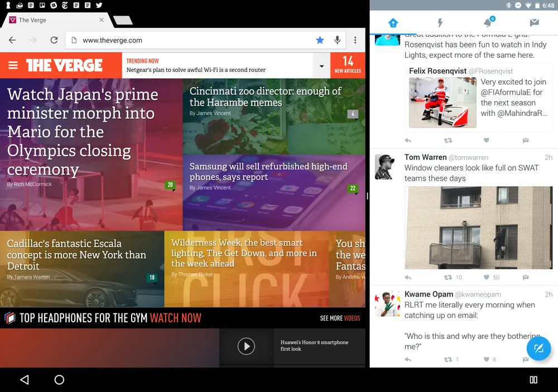Expand the 14 New Articles panel
This screenshot has height=392, width=558.
coord(348,65)
